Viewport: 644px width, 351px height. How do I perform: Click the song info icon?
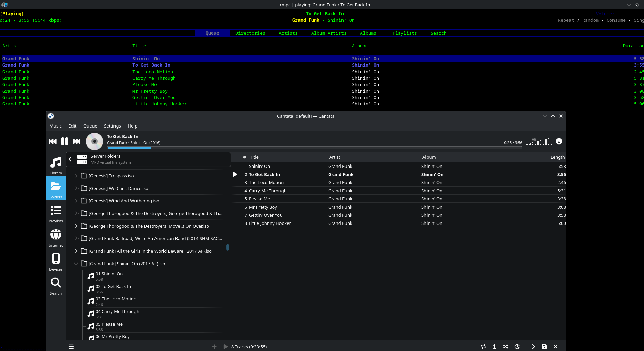click(559, 141)
